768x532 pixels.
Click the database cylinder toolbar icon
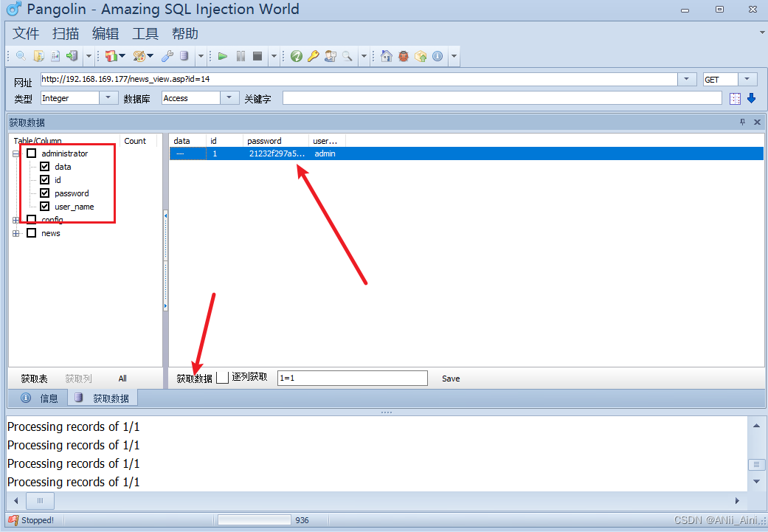[x=184, y=56]
